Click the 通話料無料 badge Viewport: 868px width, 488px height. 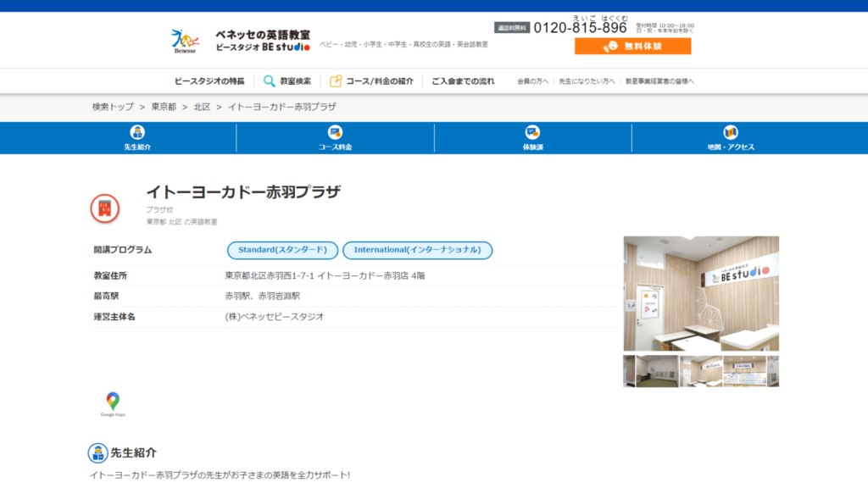[x=512, y=28]
